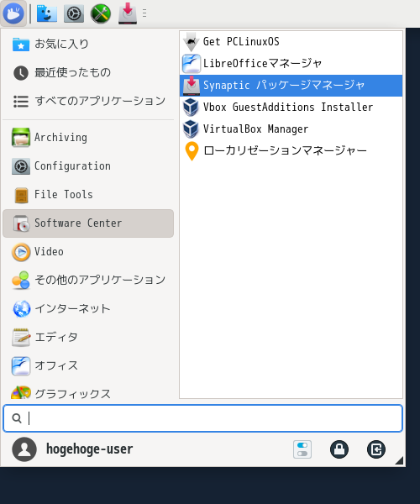The image size is (420, 504).
Task: Open その他のアプリケーション category
Action: click(88, 281)
